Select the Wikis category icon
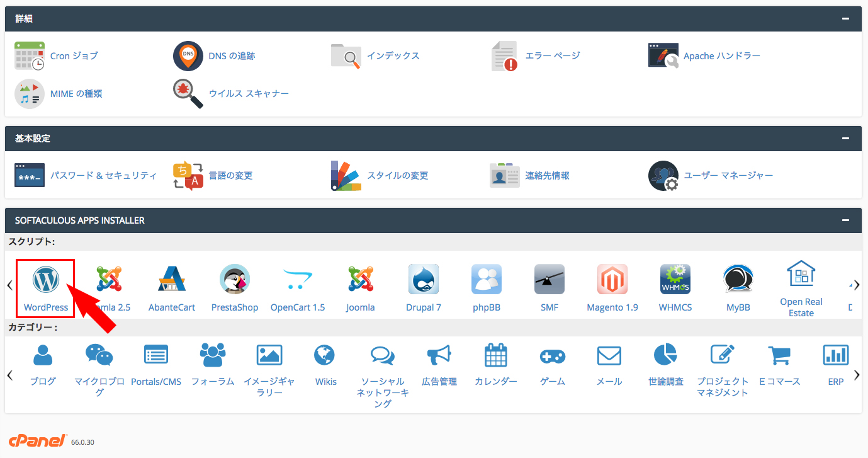The height and width of the screenshot is (458, 868). tap(325, 354)
